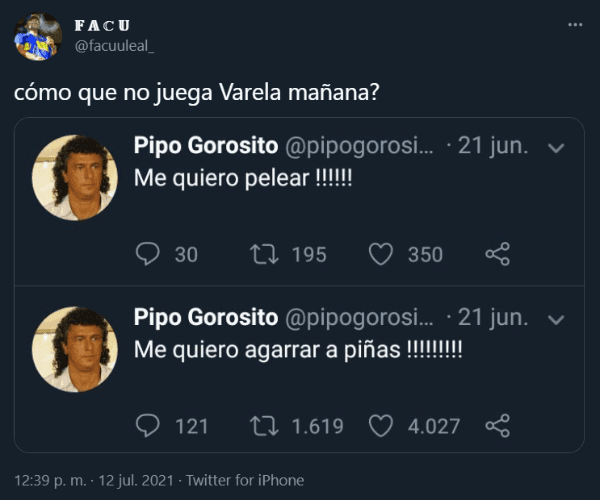Like the 'agarrar a piñas' tweet

tap(381, 426)
